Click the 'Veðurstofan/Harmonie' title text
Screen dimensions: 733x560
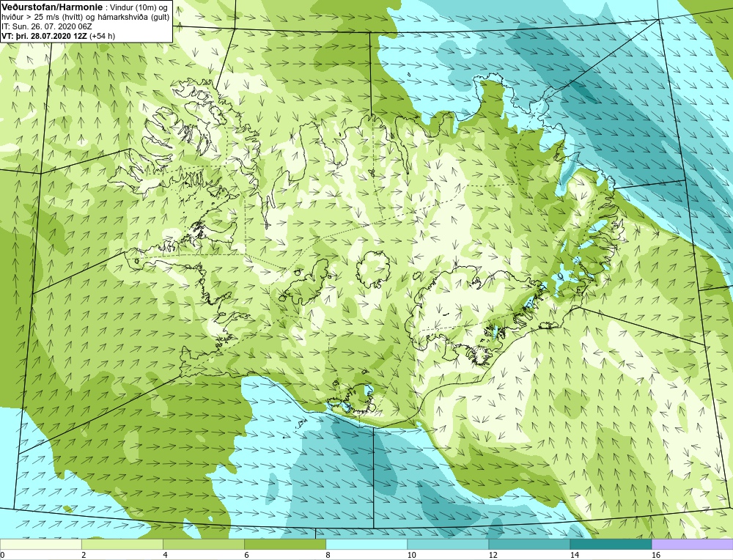(52, 7)
